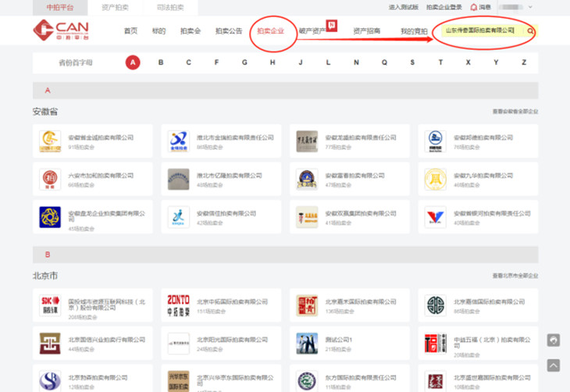Click the logo of 安徽邦德拍卖
570x392 pixels.
coord(435,141)
